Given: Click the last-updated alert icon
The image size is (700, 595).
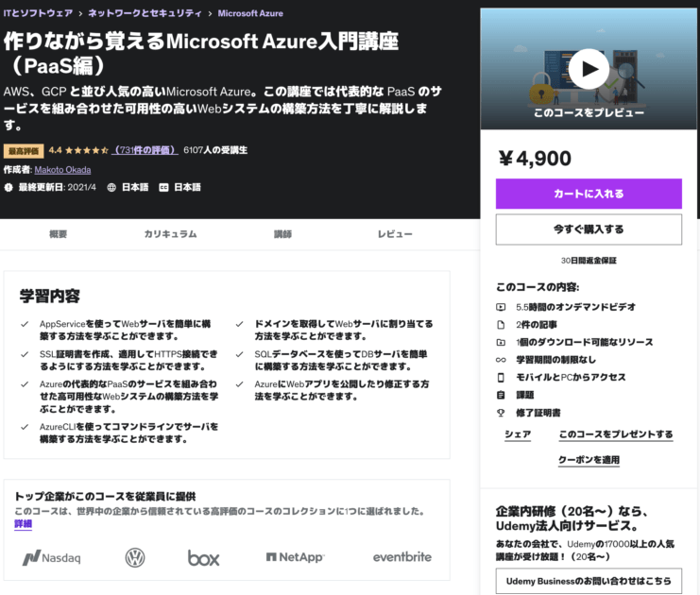Looking at the screenshot, I should tap(9, 187).
